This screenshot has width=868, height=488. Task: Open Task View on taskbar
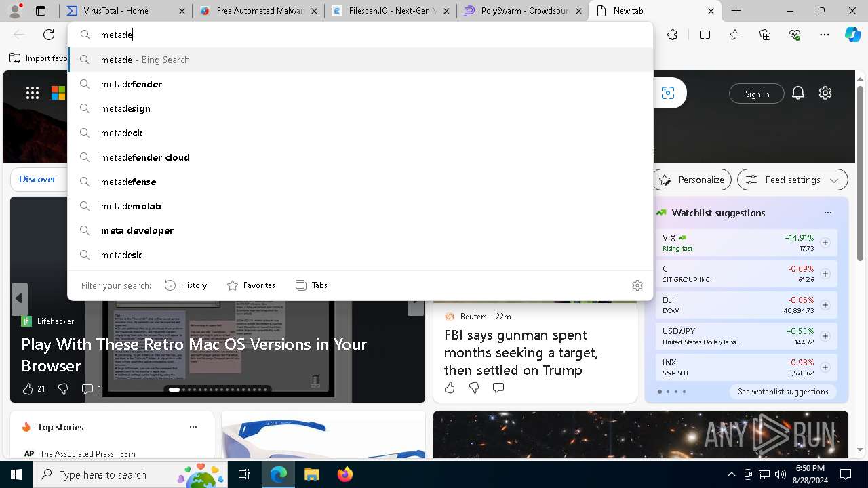click(245, 474)
